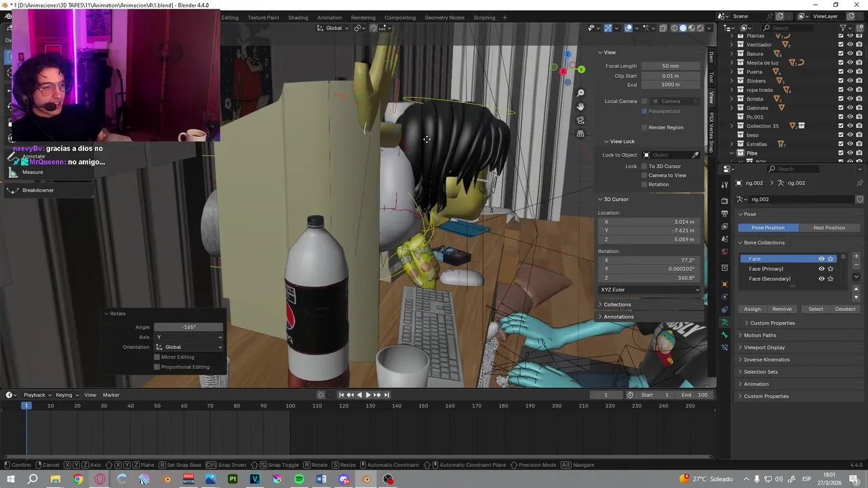Click eyedropper beside Lock to Object
Viewport: 868px width, 488px height.
point(695,155)
